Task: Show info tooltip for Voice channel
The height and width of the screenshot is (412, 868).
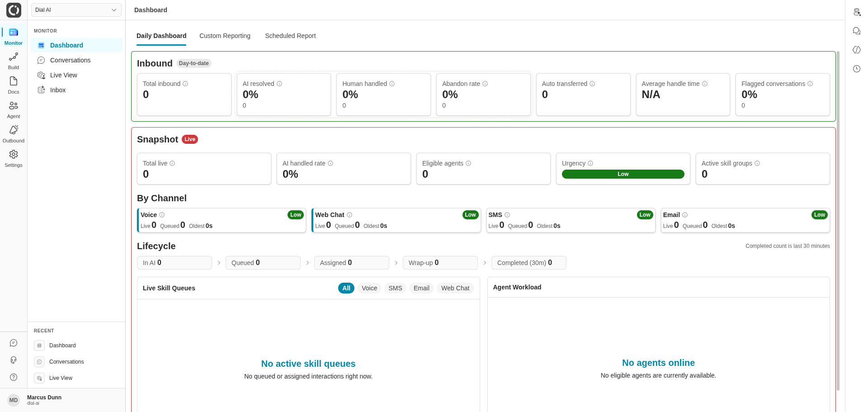Action: click(162, 215)
